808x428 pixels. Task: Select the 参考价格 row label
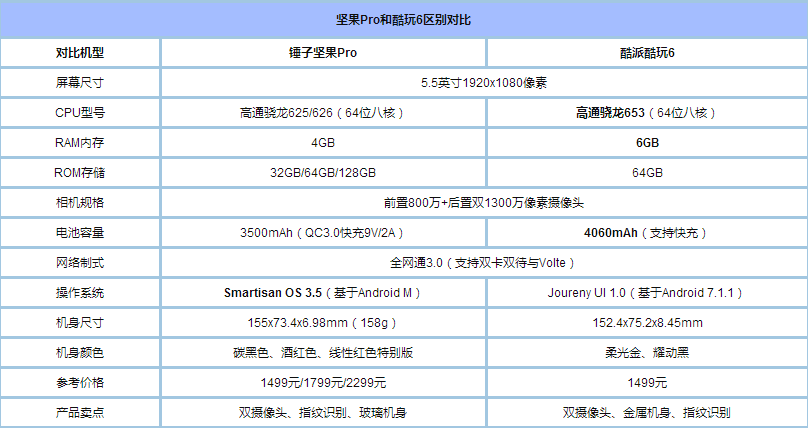(80, 383)
